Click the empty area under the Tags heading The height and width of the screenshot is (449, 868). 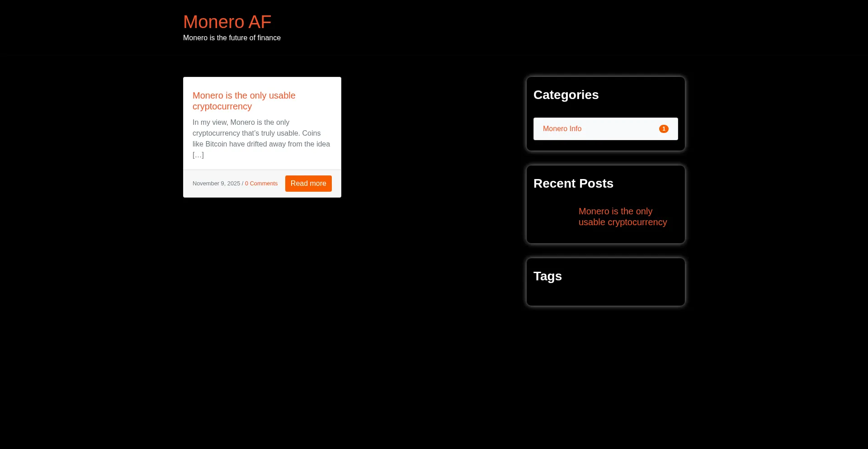pyautogui.click(x=605, y=294)
